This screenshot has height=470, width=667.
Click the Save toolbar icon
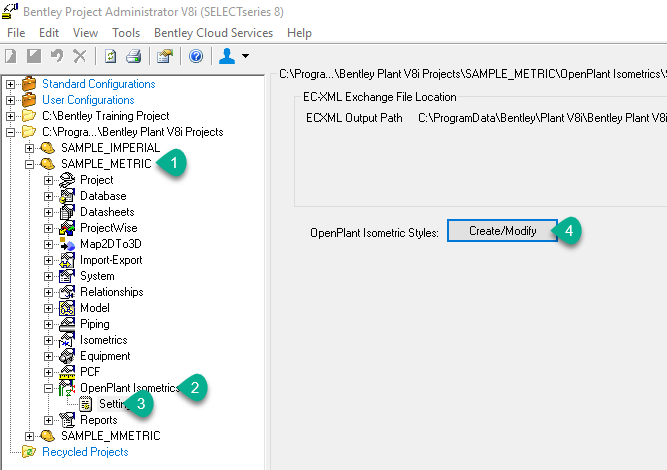(34, 56)
